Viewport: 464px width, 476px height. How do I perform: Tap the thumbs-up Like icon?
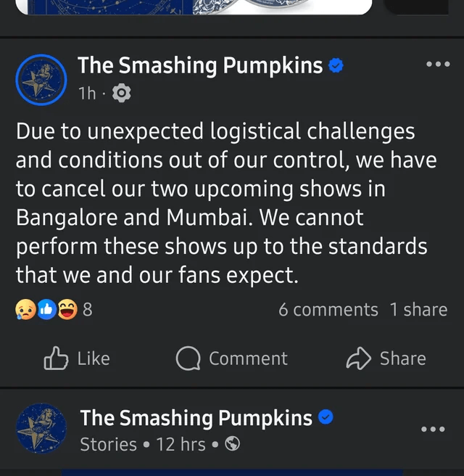pyautogui.click(x=56, y=358)
